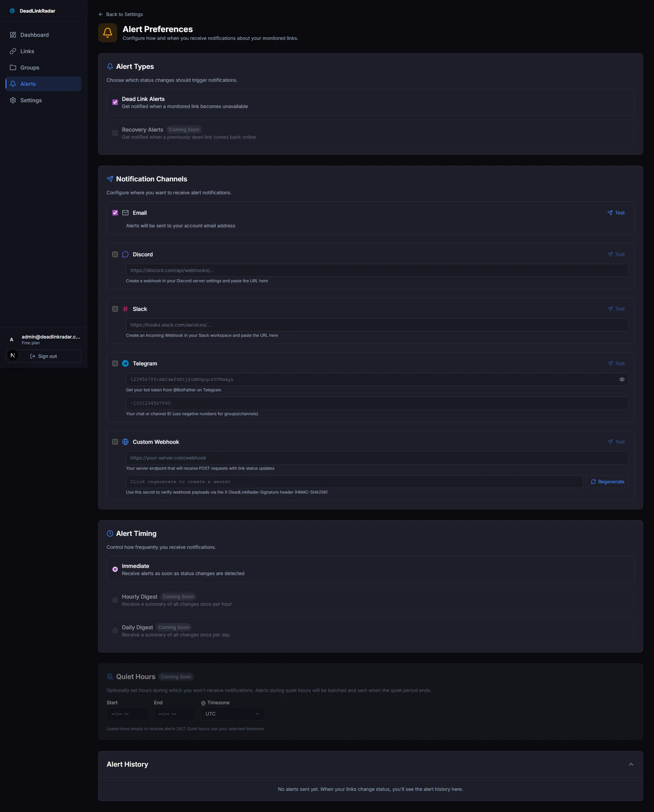Open Dashboard from the sidebar
The image size is (654, 812).
pyautogui.click(x=34, y=35)
